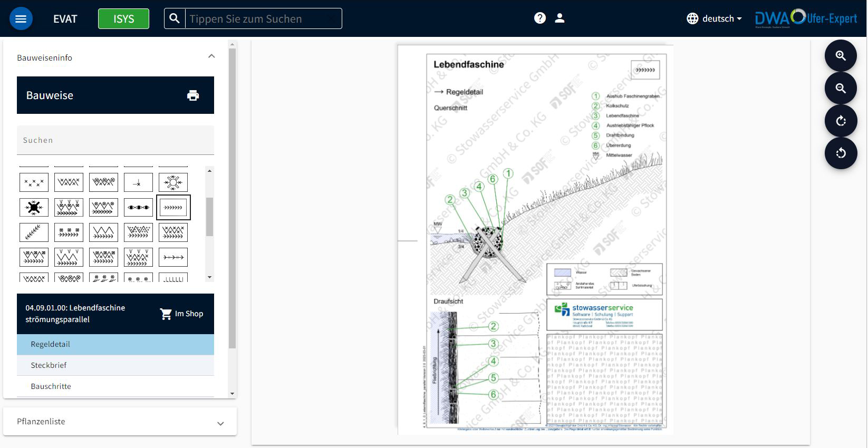Click the zoom out magnifier button
Image resolution: width=868 pixels, height=448 pixels.
pos(841,89)
